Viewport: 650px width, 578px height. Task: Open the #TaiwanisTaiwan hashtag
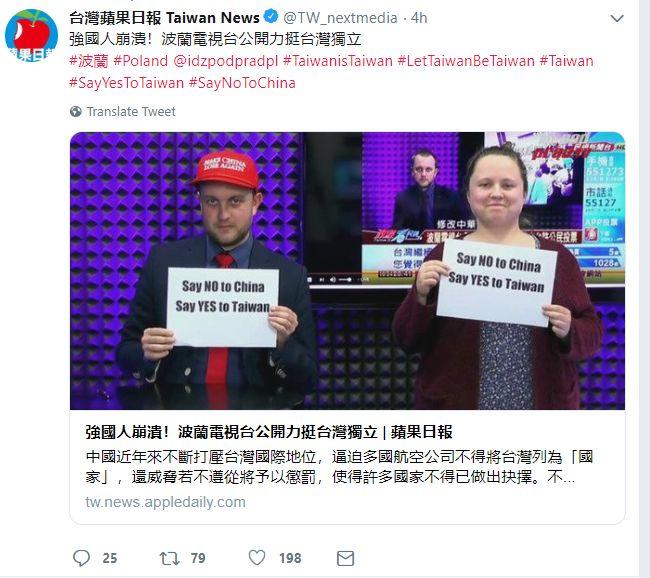tap(337, 61)
